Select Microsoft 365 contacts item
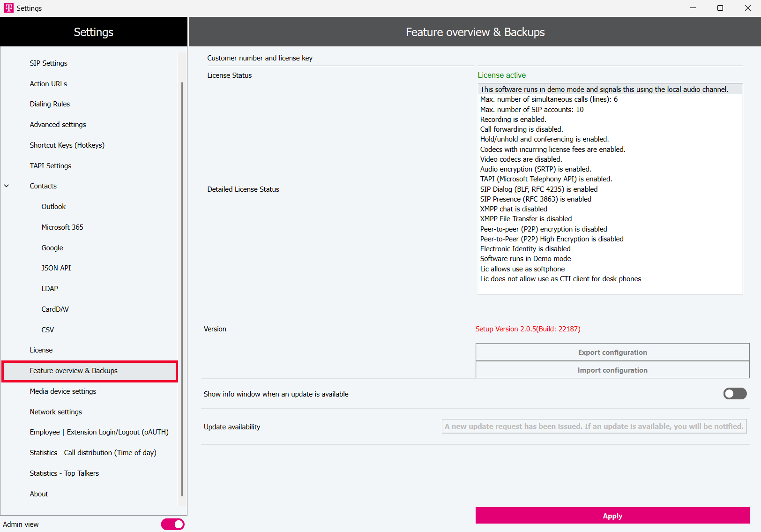Viewport: 761px width, 532px height. click(x=62, y=227)
